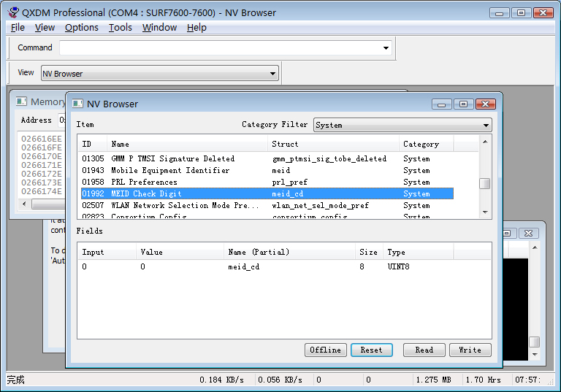
Task: Click the Write button
Action: (470, 350)
